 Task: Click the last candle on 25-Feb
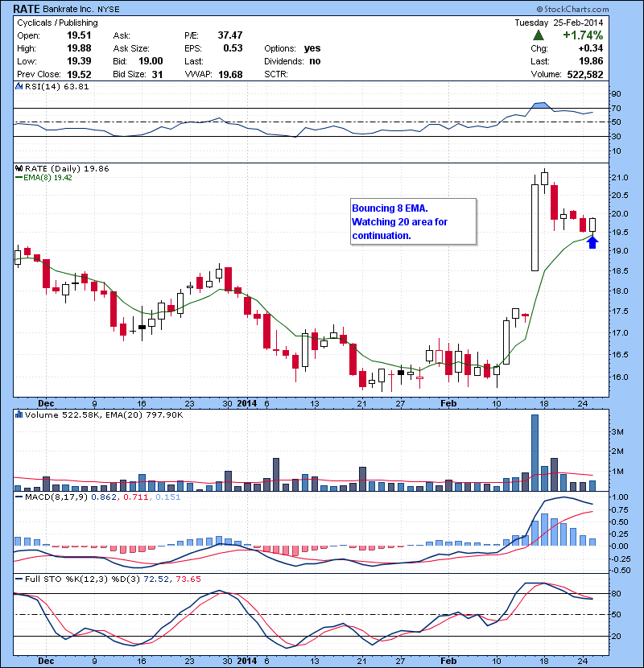click(592, 225)
